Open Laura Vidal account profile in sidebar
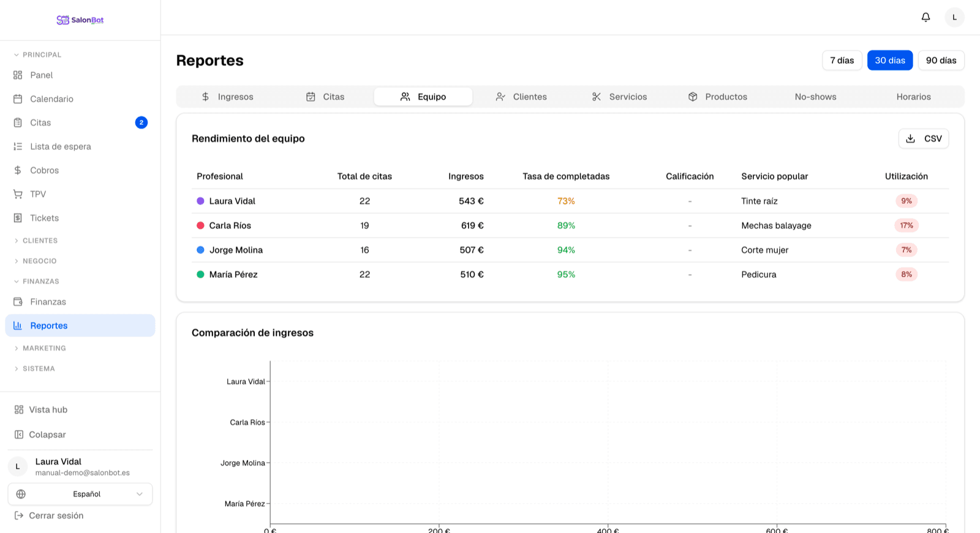Image resolution: width=980 pixels, height=533 pixels. [80, 467]
